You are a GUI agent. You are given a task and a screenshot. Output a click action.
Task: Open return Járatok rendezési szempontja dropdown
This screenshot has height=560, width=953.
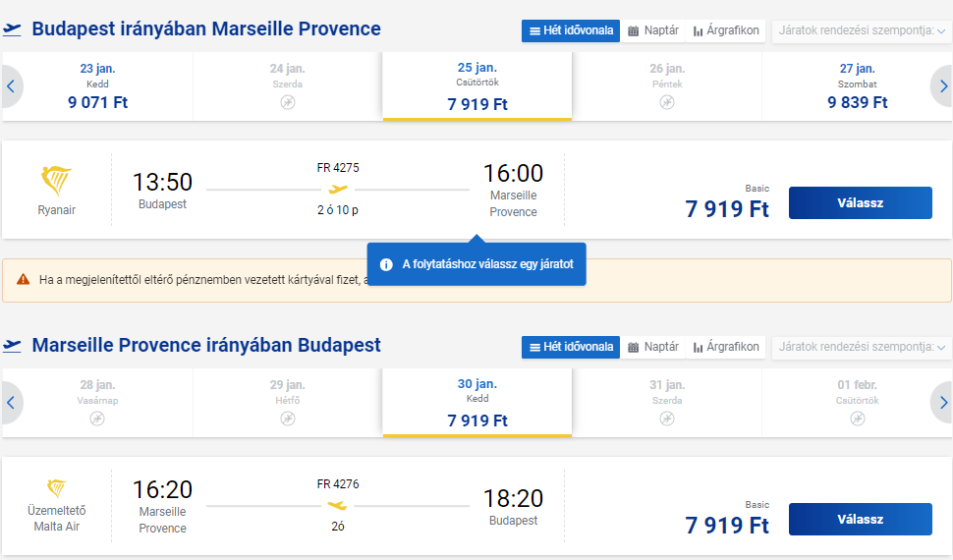(x=861, y=347)
